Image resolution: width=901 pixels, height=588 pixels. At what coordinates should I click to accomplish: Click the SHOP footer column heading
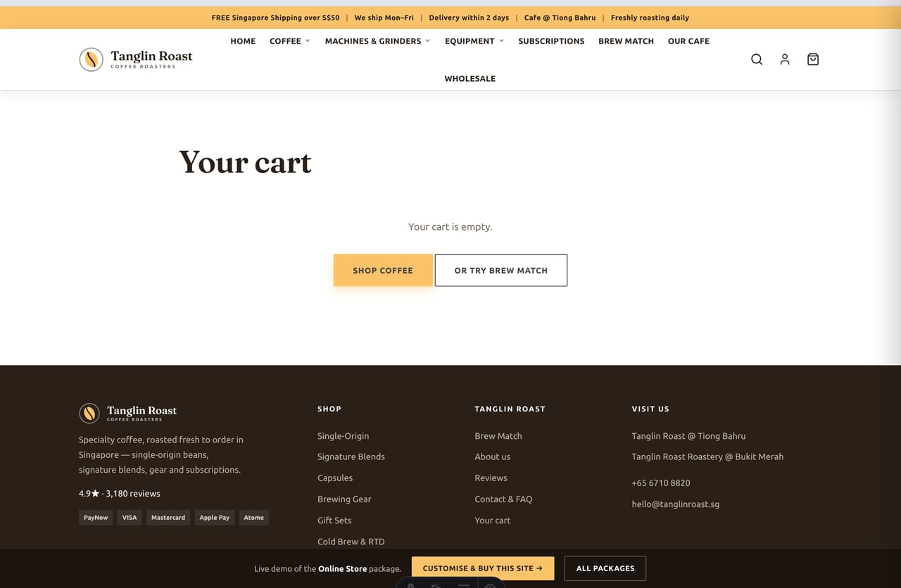click(329, 409)
